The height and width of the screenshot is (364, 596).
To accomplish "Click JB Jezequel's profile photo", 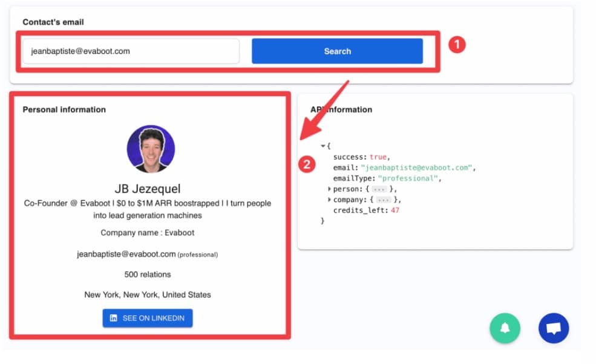I will point(151,149).
